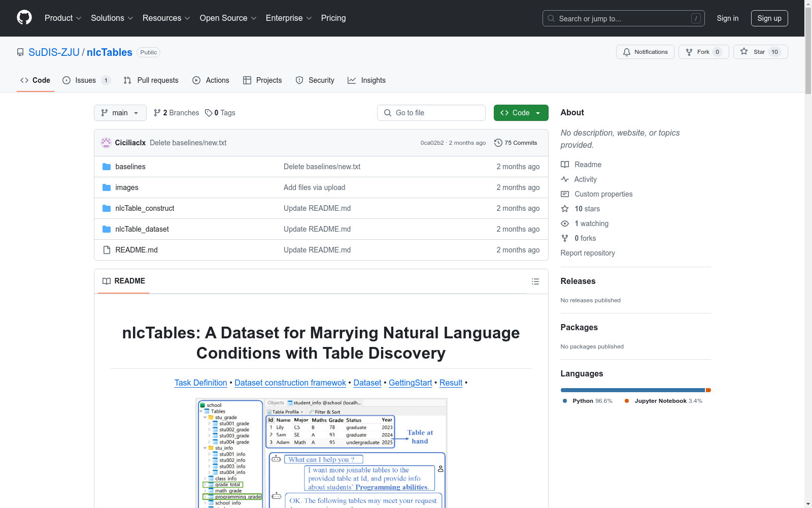Click the Pricing link

pyautogui.click(x=333, y=18)
